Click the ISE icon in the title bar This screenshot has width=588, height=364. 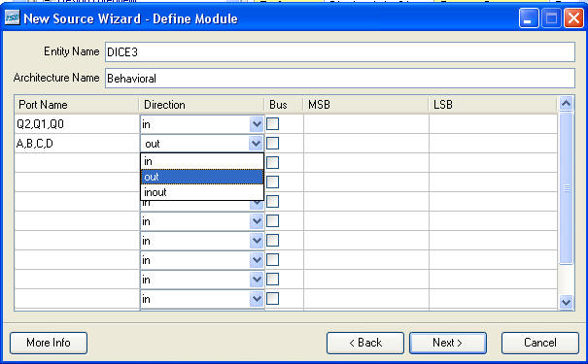point(12,17)
